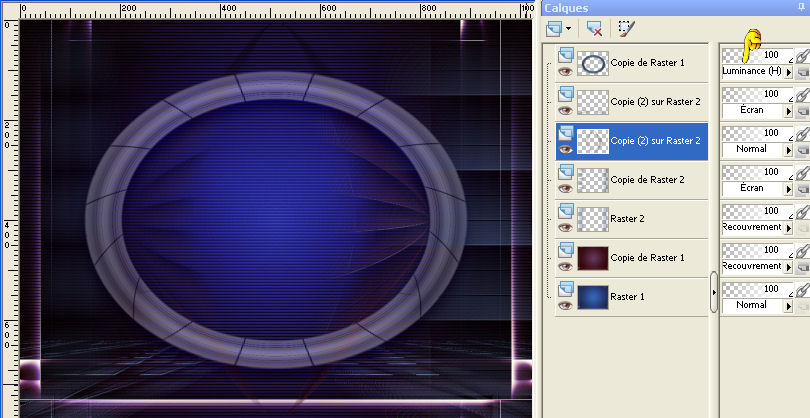Click lock transparency icon of highlighted layer's Normal row
This screenshot has width=810, height=418.
click(802, 150)
